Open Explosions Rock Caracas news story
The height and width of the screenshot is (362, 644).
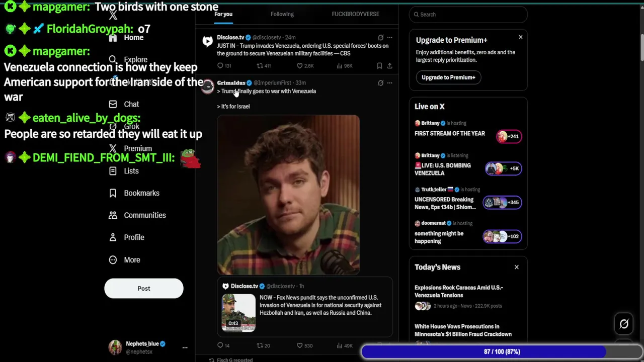[x=459, y=292]
